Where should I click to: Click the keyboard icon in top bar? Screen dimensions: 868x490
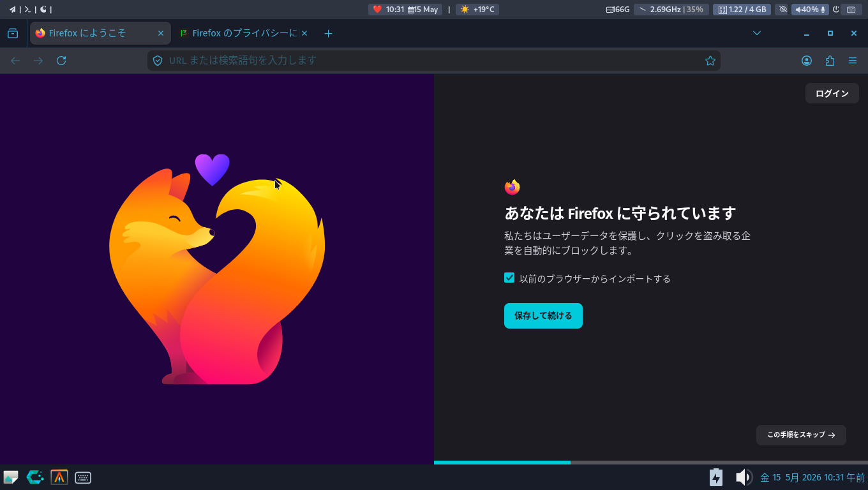pyautogui.click(x=851, y=10)
